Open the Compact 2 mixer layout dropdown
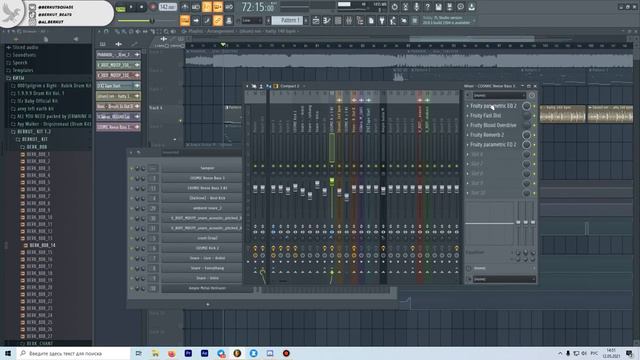The width and height of the screenshot is (640, 360). [291, 86]
